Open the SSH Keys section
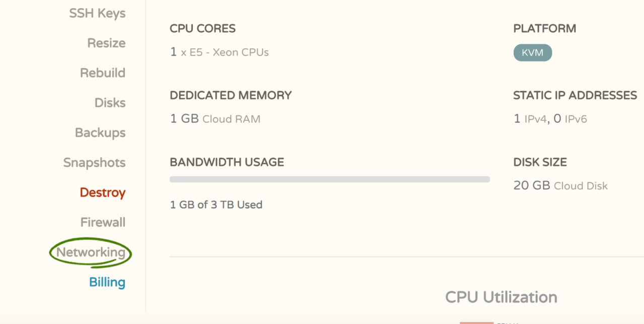Viewport: 644px width, 324px height. click(x=97, y=14)
